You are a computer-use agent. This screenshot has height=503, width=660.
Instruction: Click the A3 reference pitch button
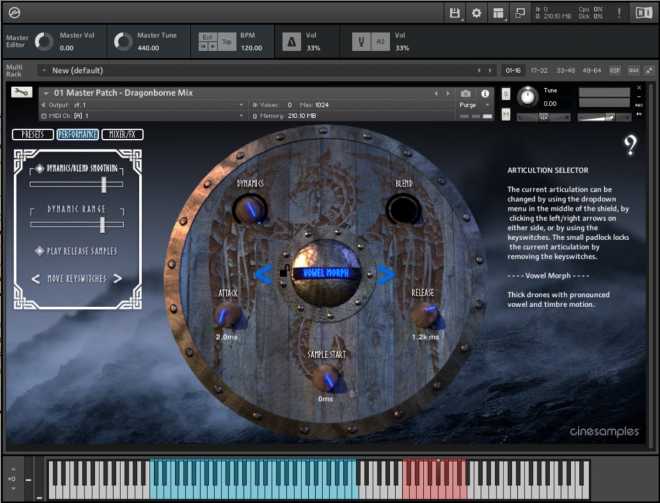click(x=381, y=42)
